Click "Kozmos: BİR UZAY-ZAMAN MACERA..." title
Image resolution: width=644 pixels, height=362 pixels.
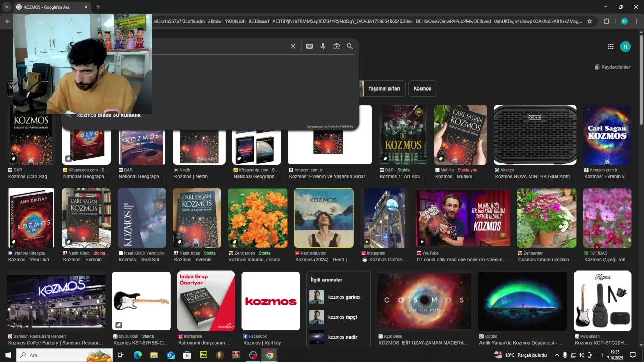pyautogui.click(x=423, y=343)
